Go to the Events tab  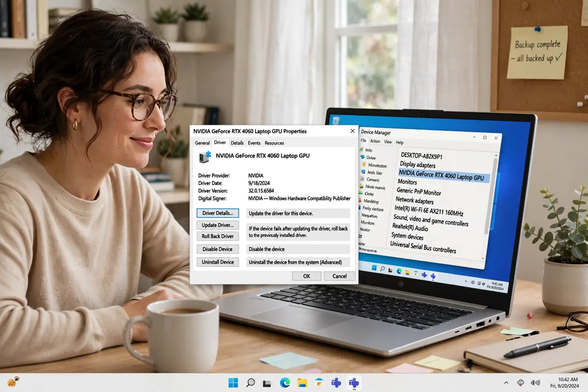(x=254, y=143)
